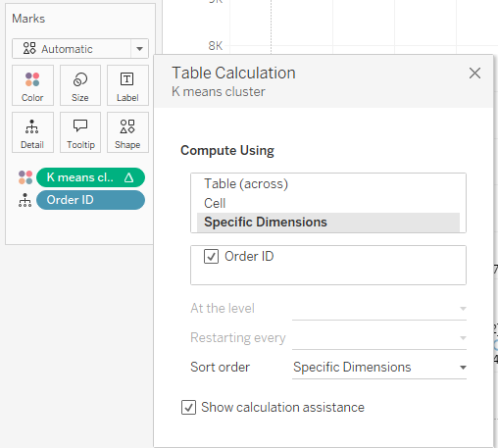Open the Tooltip marks card
Image resolution: width=498 pixels, height=448 pixels.
[80, 132]
